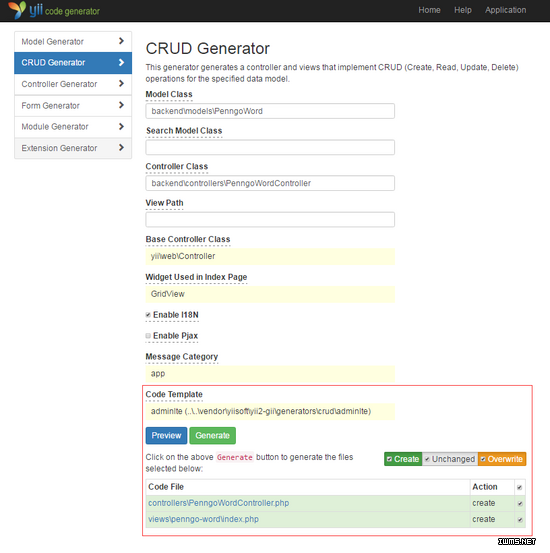Viewport: 550px width, 553px height.
Task: Click the chevron arrow beside CRUD Generator
Action: coord(121,62)
